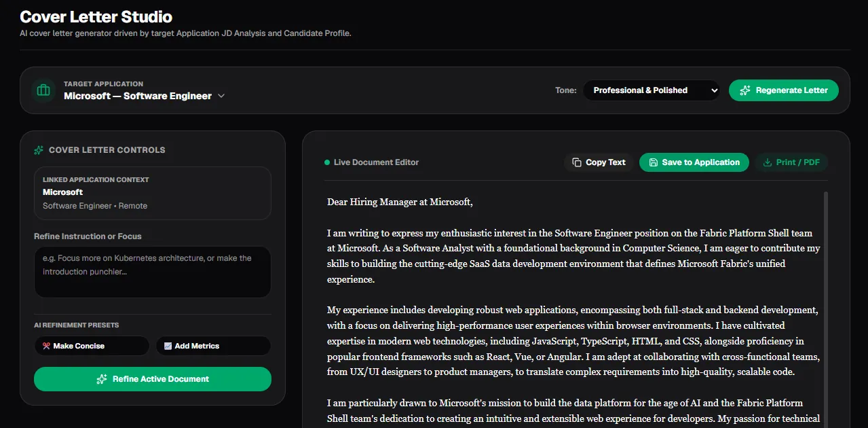Click inside the cover letter's experience paragraph
Screen dimensions: 868x428
click(x=573, y=341)
